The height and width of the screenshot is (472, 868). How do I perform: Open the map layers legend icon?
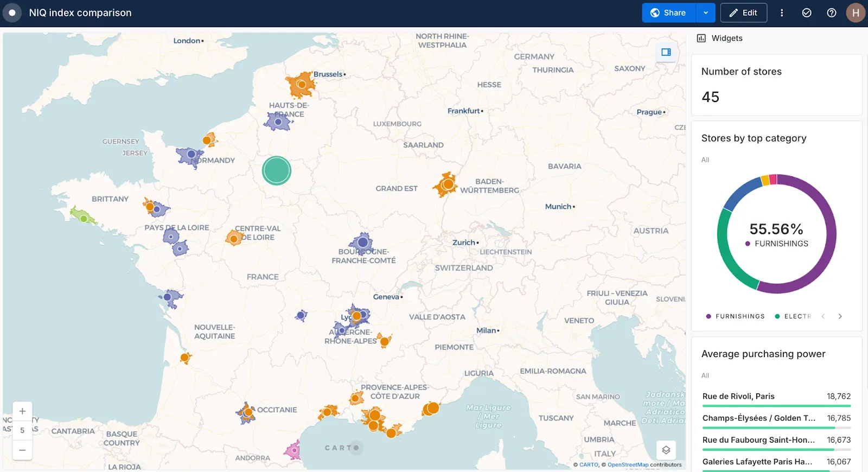pyautogui.click(x=666, y=450)
